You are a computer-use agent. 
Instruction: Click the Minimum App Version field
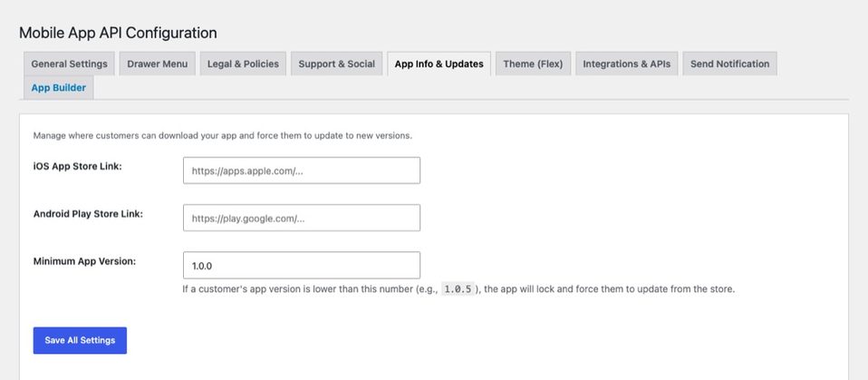pos(302,266)
